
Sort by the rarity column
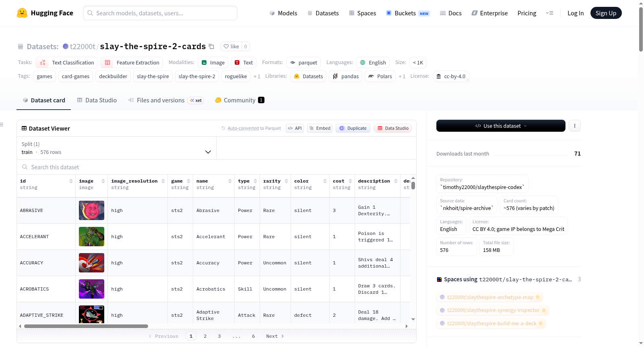pyautogui.click(x=286, y=181)
